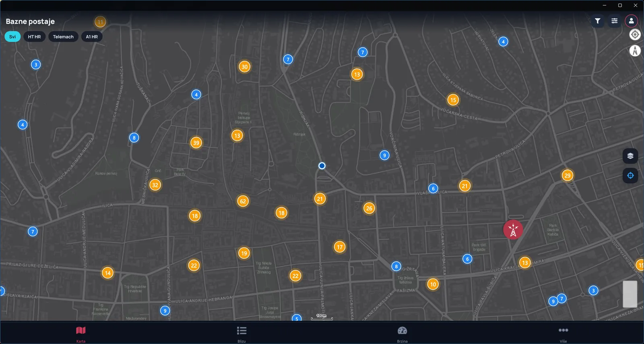Select the red cell tower marker
Viewport: 644px width, 344px height.
(513, 230)
